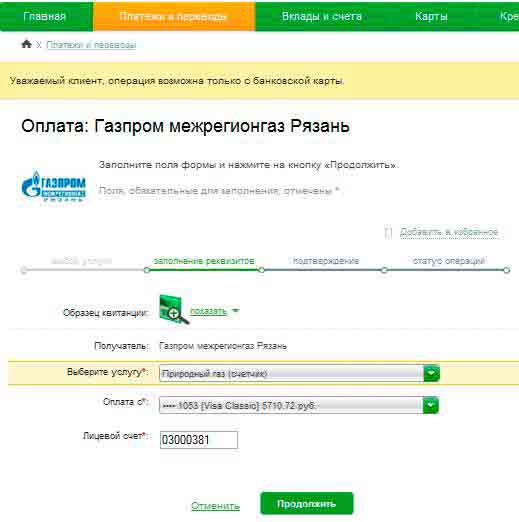
Task: Open the Главная menu tab
Action: [x=45, y=16]
